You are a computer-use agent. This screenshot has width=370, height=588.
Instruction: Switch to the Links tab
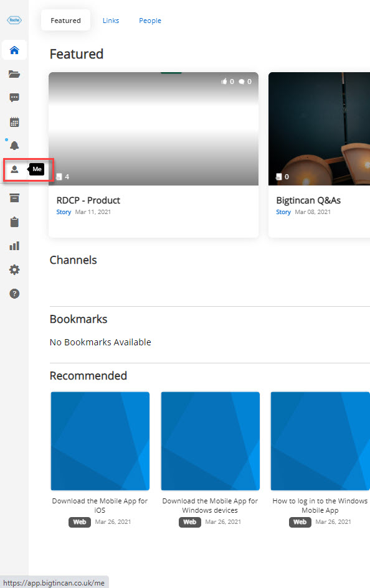coord(111,21)
